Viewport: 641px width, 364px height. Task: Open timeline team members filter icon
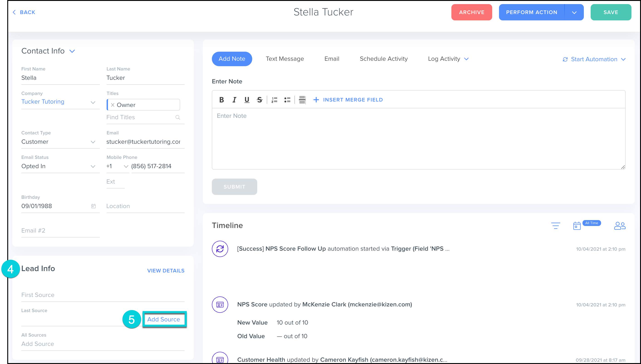(619, 226)
